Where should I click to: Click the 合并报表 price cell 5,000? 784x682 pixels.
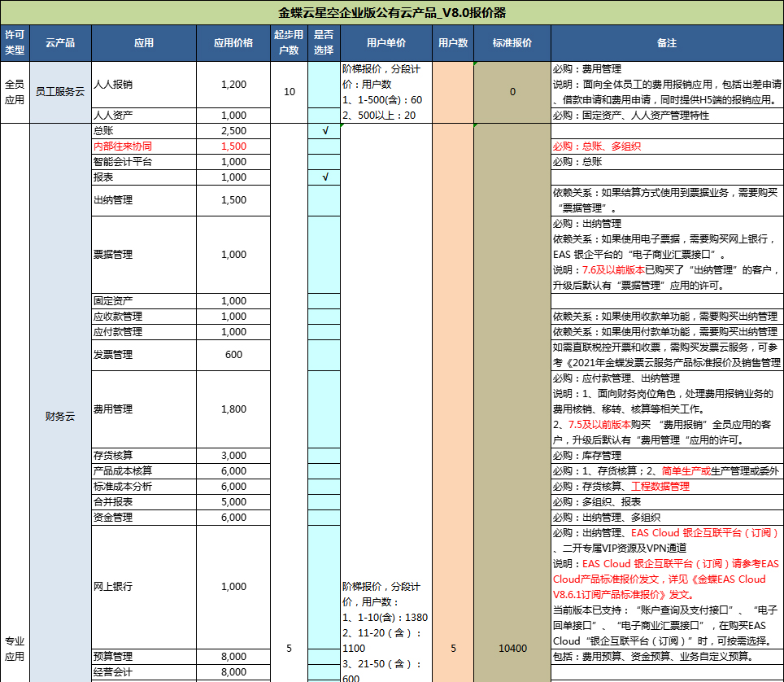pyautogui.click(x=233, y=502)
